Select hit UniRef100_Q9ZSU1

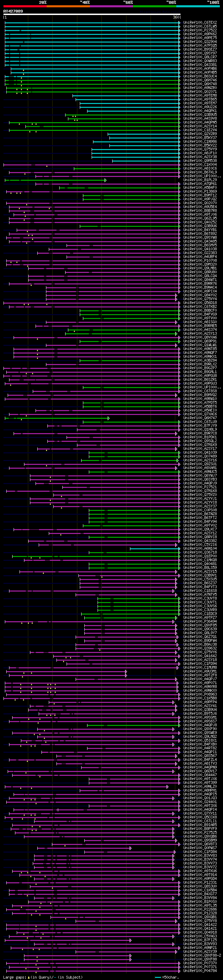tap(200, 464)
